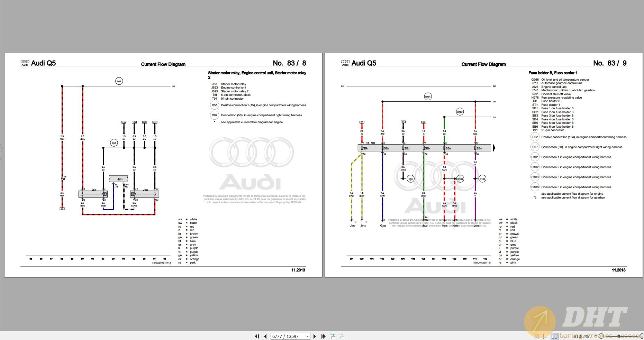Click the previous view icon
The width and height of the screenshot is (644, 340).
333,336
